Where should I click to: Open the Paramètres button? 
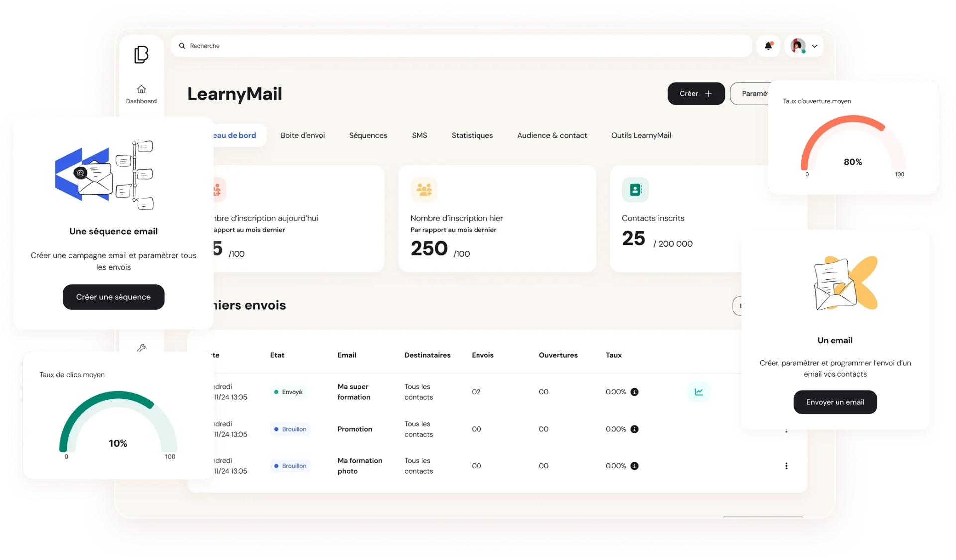750,94
